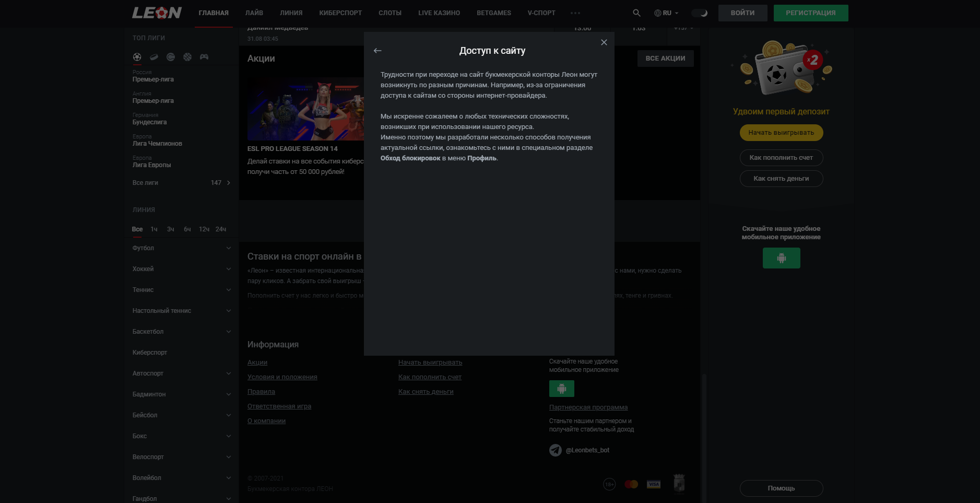The height and width of the screenshot is (503, 980).
Task: Go back using the dialog's arrow icon
Action: pos(377,51)
